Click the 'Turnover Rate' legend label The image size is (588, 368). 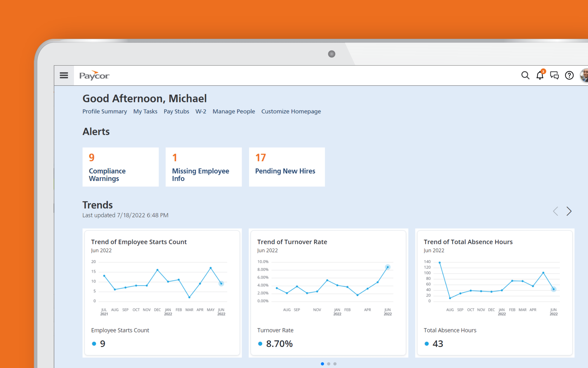pyautogui.click(x=275, y=330)
